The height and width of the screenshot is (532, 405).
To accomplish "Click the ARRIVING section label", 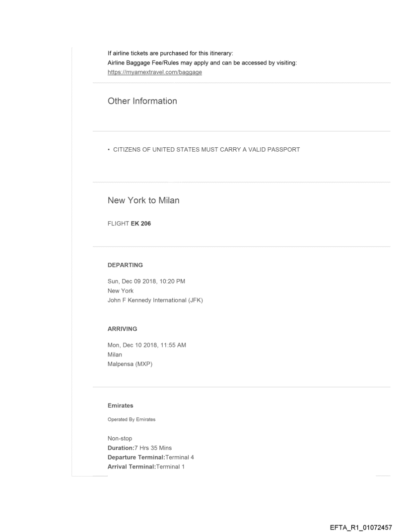I will [x=122, y=329].
